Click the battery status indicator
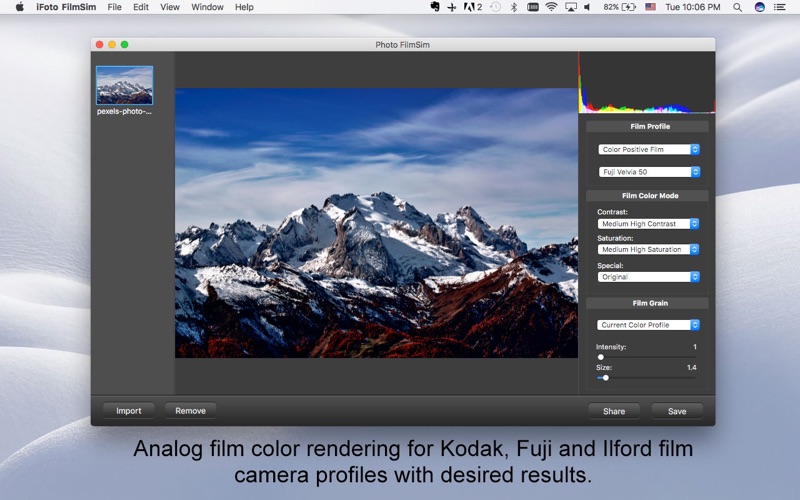Screen dimensions: 800x500 [619, 7]
